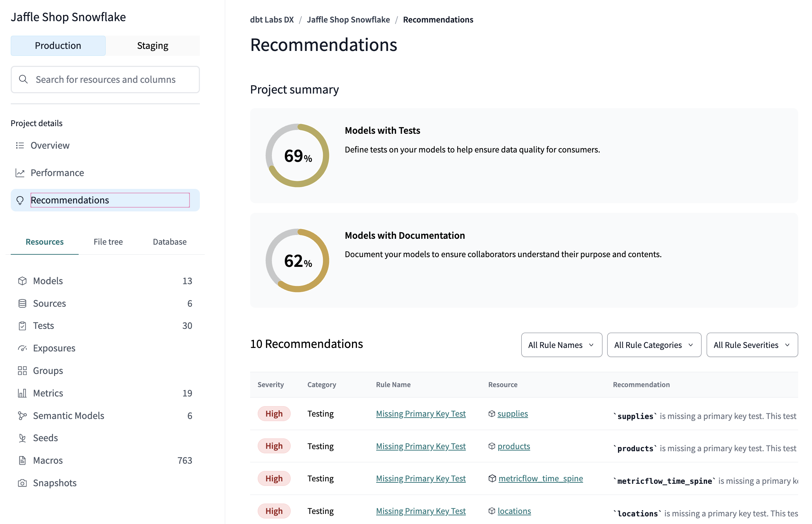Click the 62% documentation progress ring

(x=297, y=260)
